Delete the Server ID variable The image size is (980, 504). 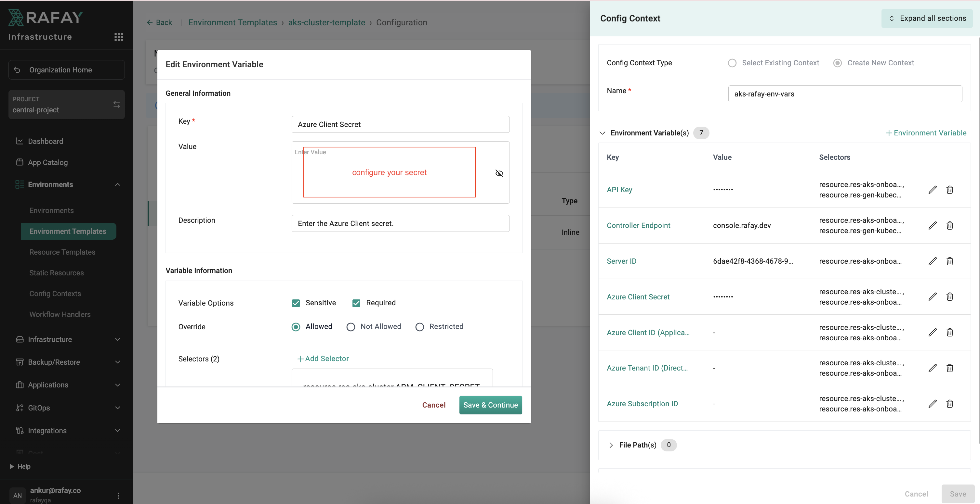949,261
